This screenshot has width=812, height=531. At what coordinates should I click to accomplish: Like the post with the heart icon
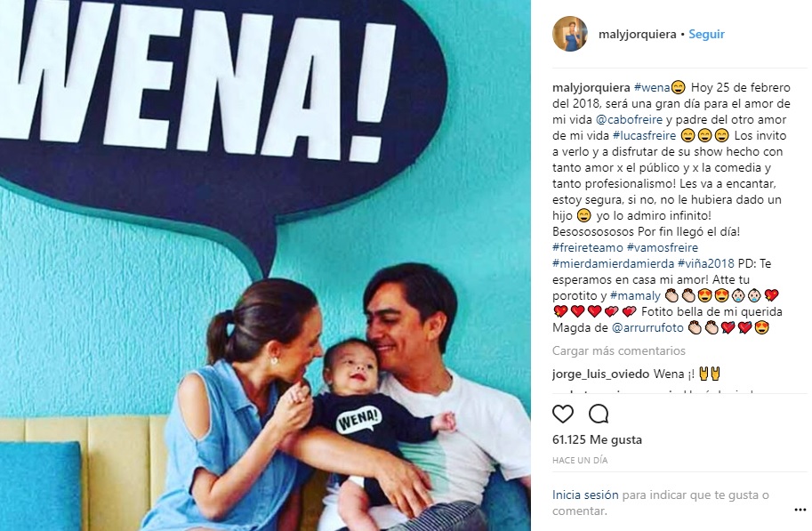(563, 414)
